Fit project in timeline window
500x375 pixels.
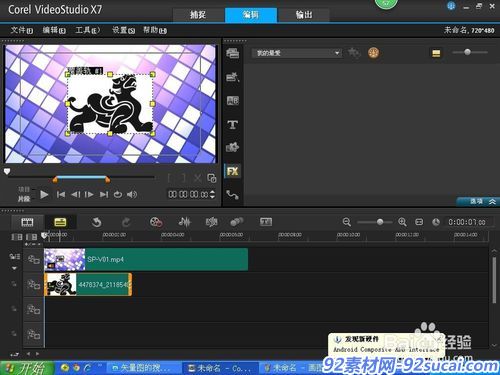point(419,222)
